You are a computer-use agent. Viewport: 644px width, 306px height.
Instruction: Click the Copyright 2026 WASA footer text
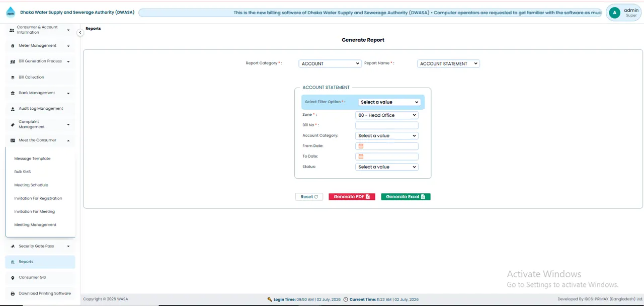pyautogui.click(x=106, y=299)
